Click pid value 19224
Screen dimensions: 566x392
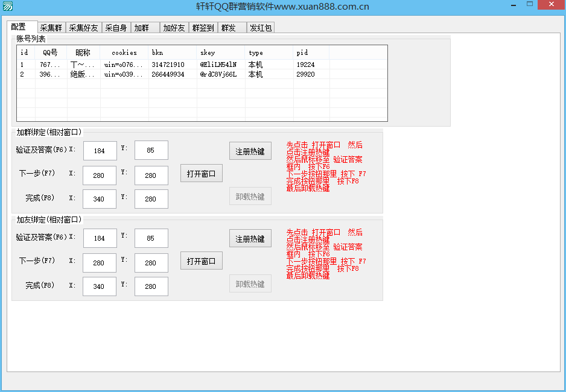[305, 65]
